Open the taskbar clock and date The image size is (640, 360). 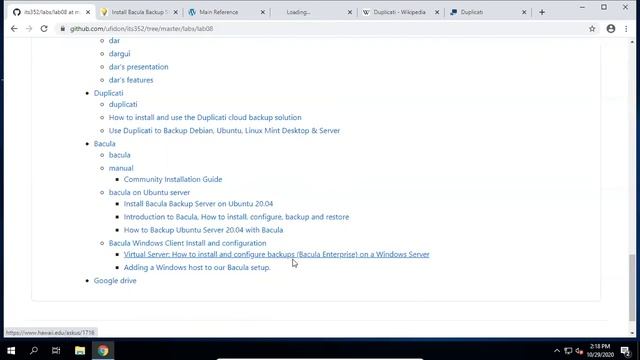pos(600,351)
